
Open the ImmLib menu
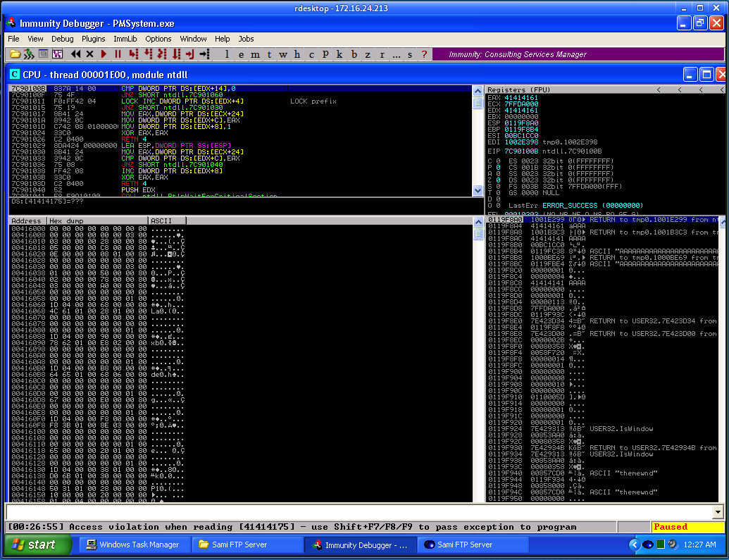pos(125,39)
